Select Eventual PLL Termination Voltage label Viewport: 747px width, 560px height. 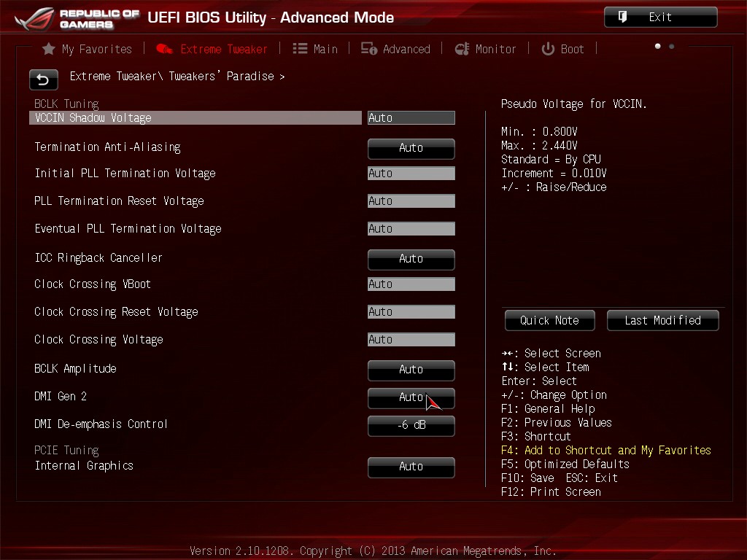click(x=128, y=228)
